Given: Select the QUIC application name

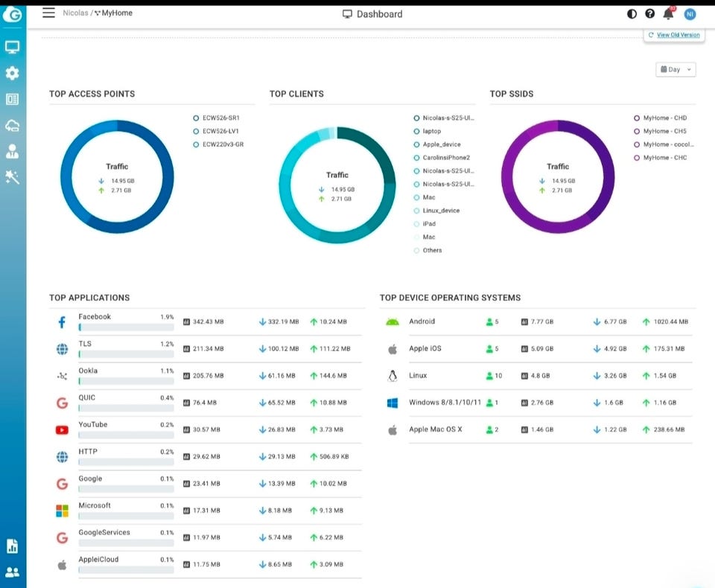Looking at the screenshot, I should (86, 397).
